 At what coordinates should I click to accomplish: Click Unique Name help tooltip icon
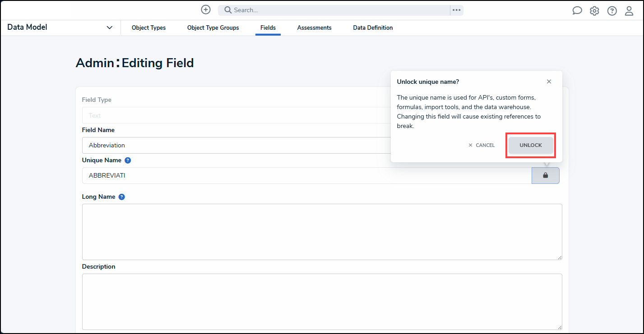128,160
